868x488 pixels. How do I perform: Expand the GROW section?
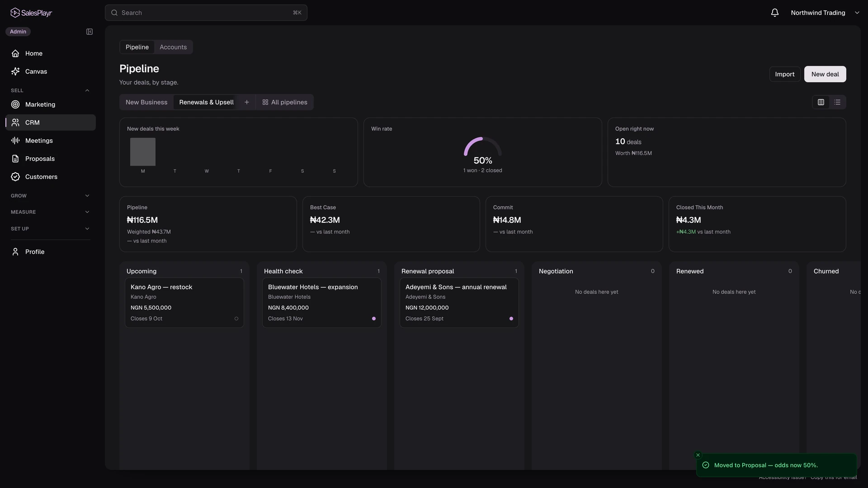pyautogui.click(x=87, y=196)
